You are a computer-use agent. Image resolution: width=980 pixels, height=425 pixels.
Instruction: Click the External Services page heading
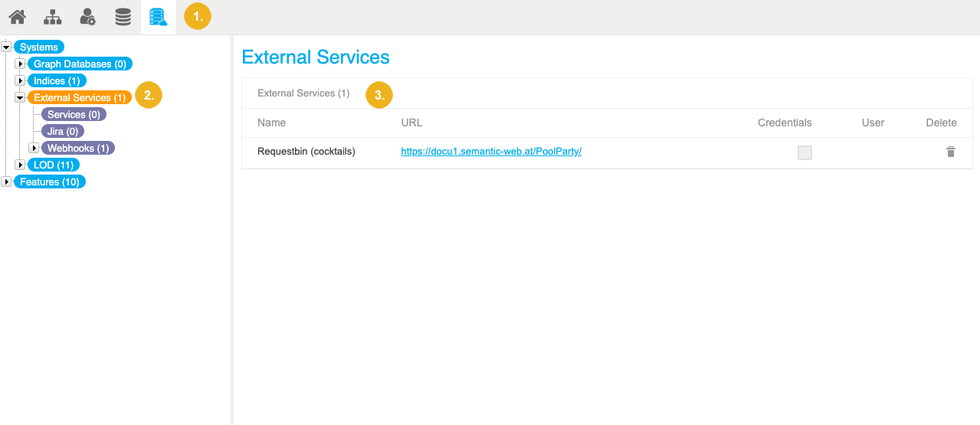click(x=316, y=57)
